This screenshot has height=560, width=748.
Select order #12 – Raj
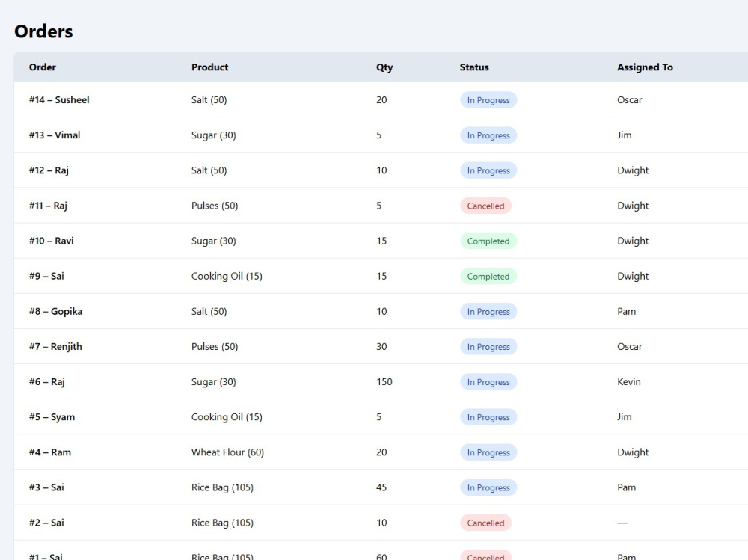point(49,170)
